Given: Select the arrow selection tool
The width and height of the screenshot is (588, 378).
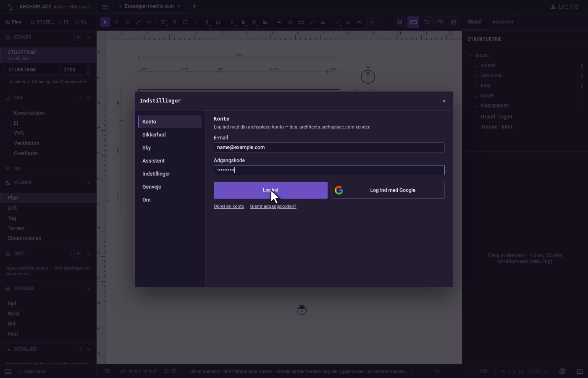Looking at the screenshot, I should coord(105,22).
